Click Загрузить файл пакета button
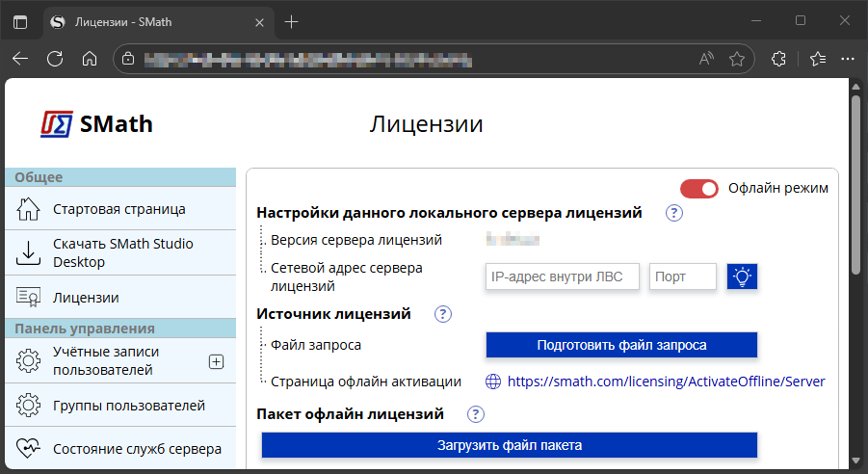The image size is (868, 474). 510,445
